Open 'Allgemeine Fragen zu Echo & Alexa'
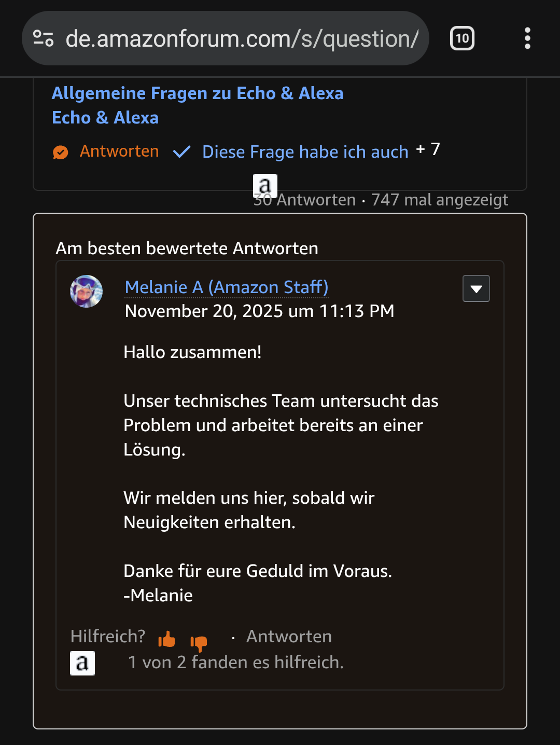 tap(197, 93)
